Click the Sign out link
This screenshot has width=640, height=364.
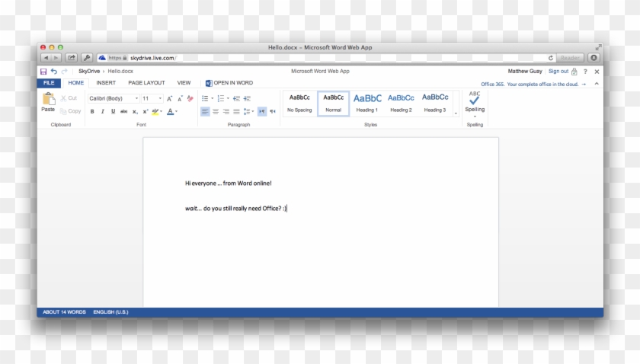tap(558, 72)
